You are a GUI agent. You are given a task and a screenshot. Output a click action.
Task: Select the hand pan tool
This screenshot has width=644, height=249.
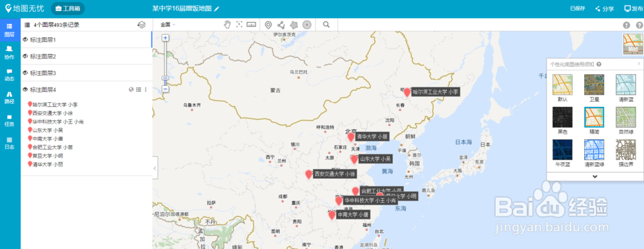227,24
